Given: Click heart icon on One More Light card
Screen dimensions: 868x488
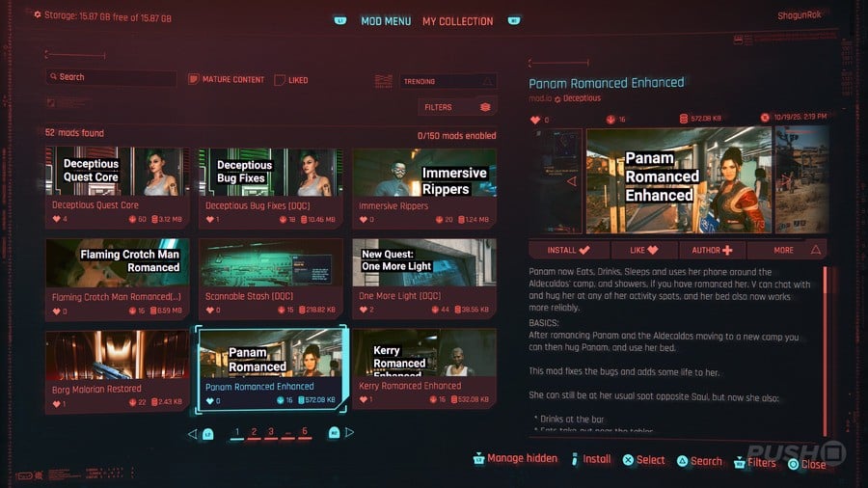Looking at the screenshot, I should click(364, 310).
